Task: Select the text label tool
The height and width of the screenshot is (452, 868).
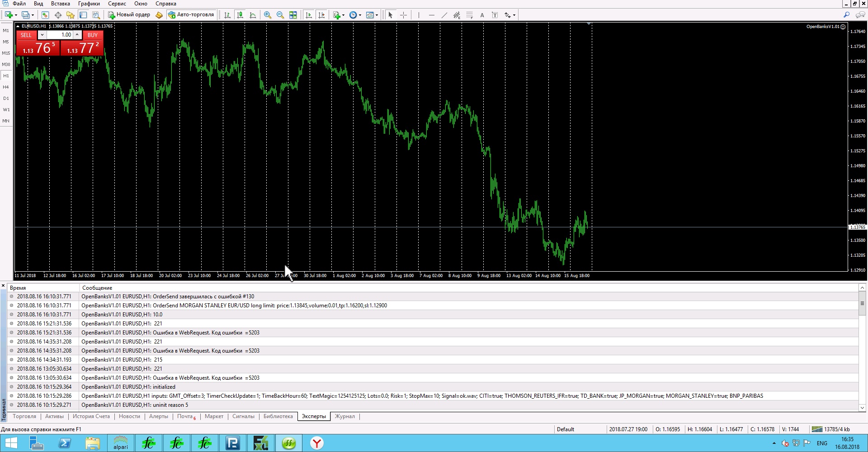Action: pos(495,15)
